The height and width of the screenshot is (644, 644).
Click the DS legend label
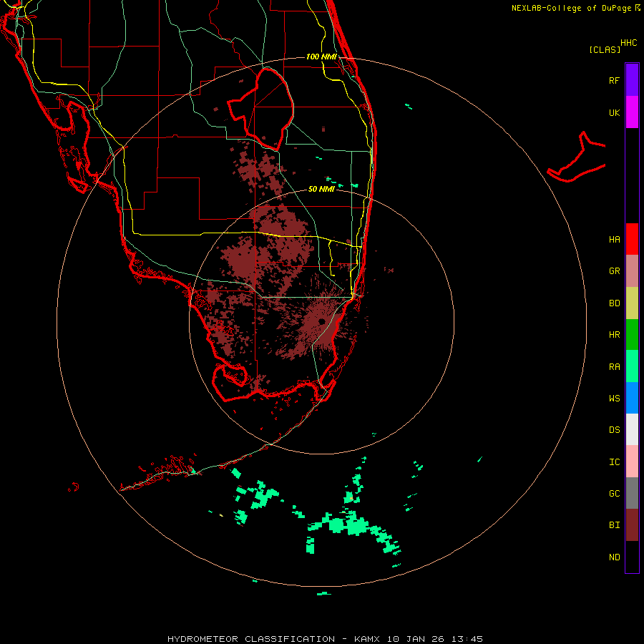point(614,430)
